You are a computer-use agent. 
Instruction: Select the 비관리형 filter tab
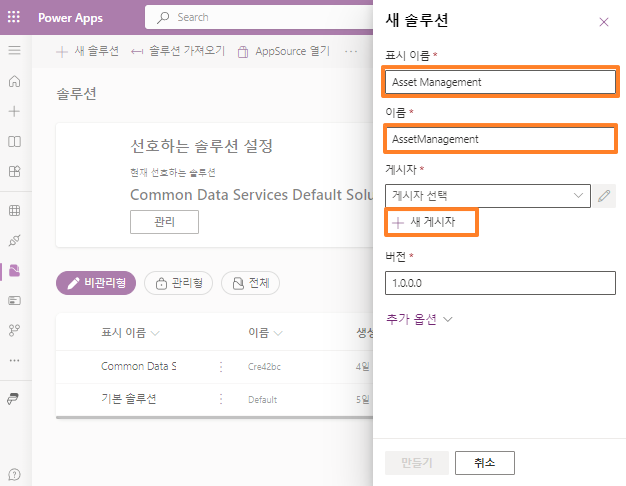point(96,283)
